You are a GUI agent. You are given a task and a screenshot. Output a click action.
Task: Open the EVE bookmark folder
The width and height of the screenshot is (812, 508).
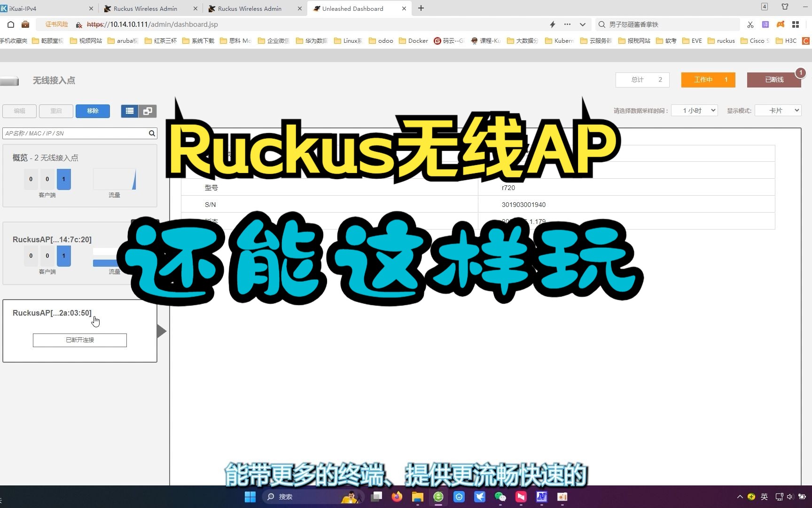[x=692, y=41]
